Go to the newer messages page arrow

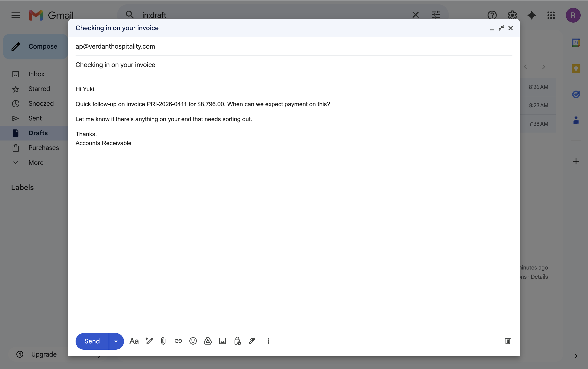click(x=526, y=67)
